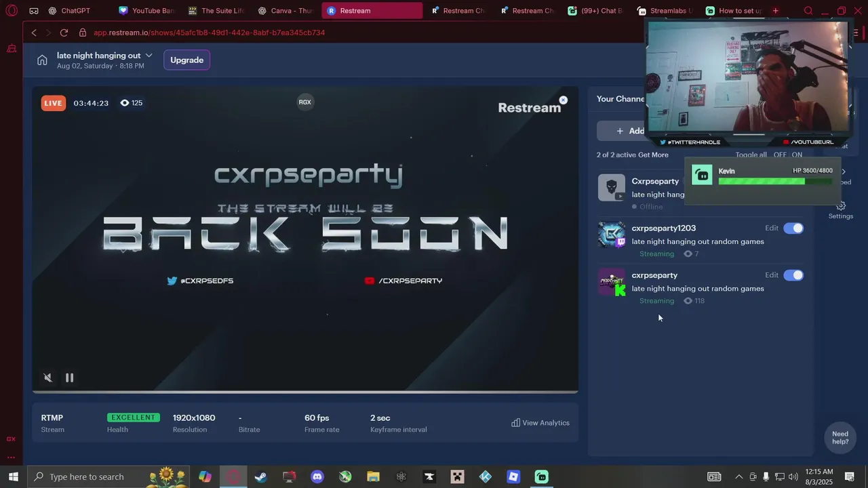Edit the cxrpseparty Kick channel
The image size is (868, 488).
(x=772, y=275)
